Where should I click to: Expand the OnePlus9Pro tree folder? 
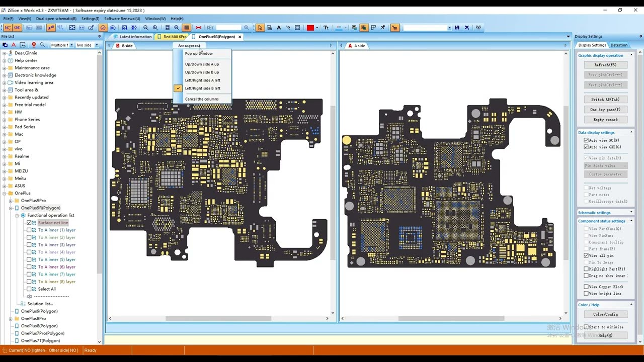10,201
